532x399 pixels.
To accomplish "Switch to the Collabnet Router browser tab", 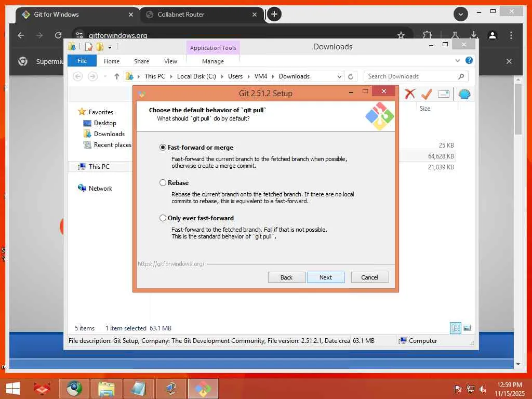I will coord(202,15).
